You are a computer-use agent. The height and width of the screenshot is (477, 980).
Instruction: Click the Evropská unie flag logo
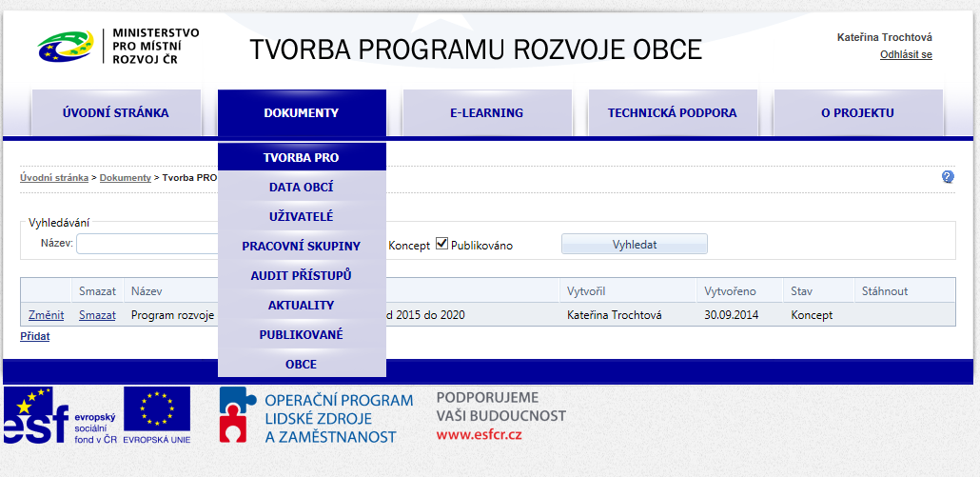[x=157, y=415]
